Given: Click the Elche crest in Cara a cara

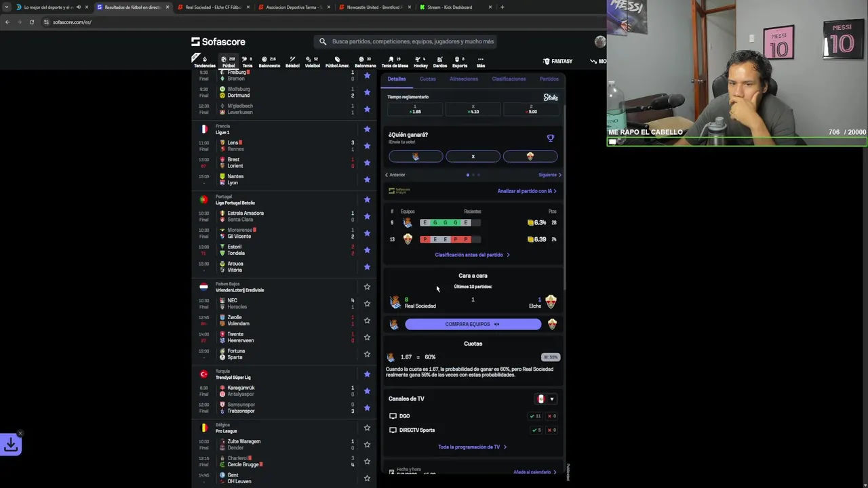Looking at the screenshot, I should click(551, 302).
